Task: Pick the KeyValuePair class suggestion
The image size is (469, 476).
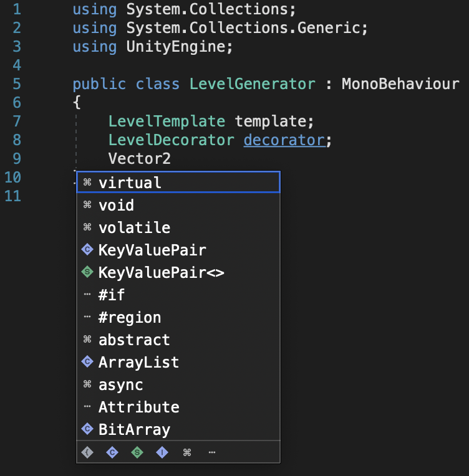Action: [x=178, y=250]
